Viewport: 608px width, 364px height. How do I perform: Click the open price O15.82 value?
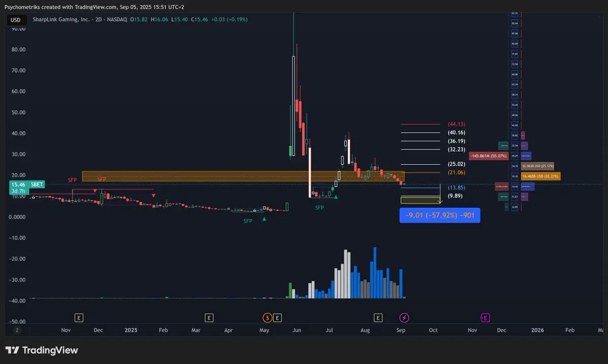pos(139,19)
